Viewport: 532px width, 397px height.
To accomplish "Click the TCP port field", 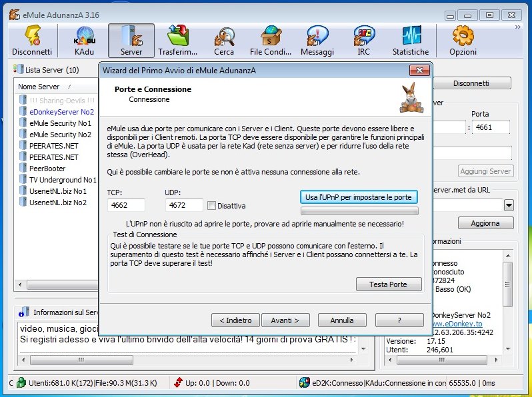I will pos(126,205).
